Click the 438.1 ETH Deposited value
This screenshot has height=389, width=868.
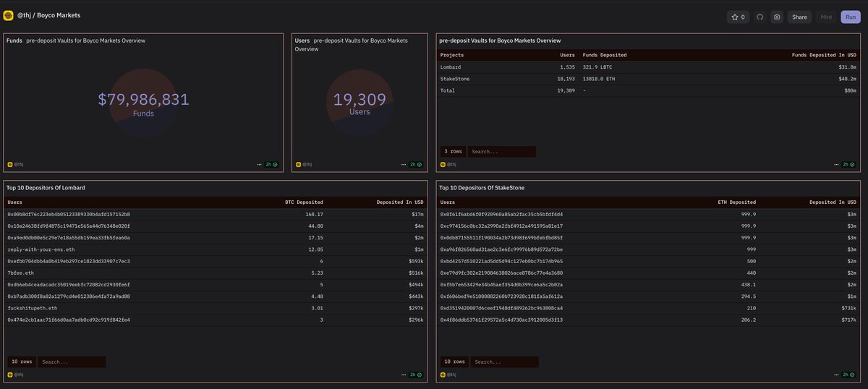[748, 283]
